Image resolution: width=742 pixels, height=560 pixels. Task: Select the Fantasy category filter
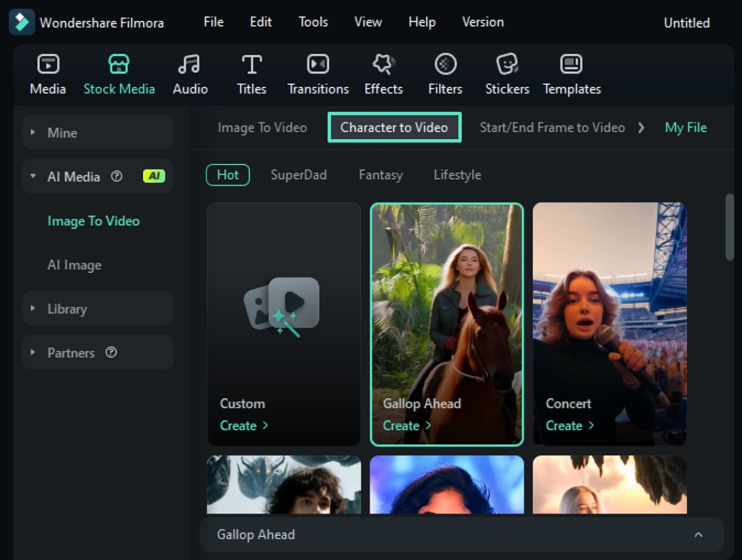381,175
